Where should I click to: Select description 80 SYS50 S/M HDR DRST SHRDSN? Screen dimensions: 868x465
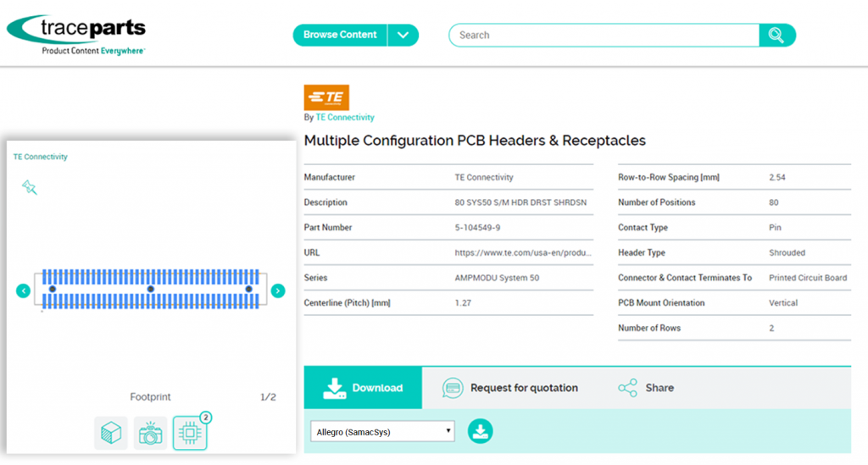[x=520, y=202]
